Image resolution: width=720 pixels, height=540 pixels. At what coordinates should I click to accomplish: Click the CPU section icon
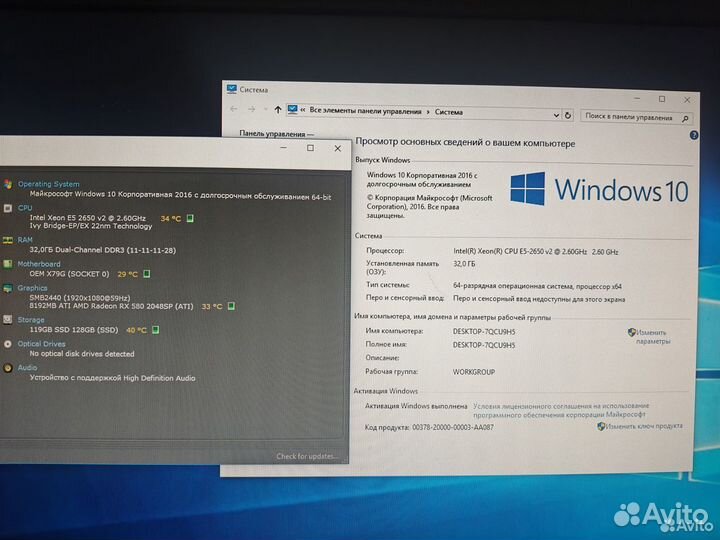(8, 208)
